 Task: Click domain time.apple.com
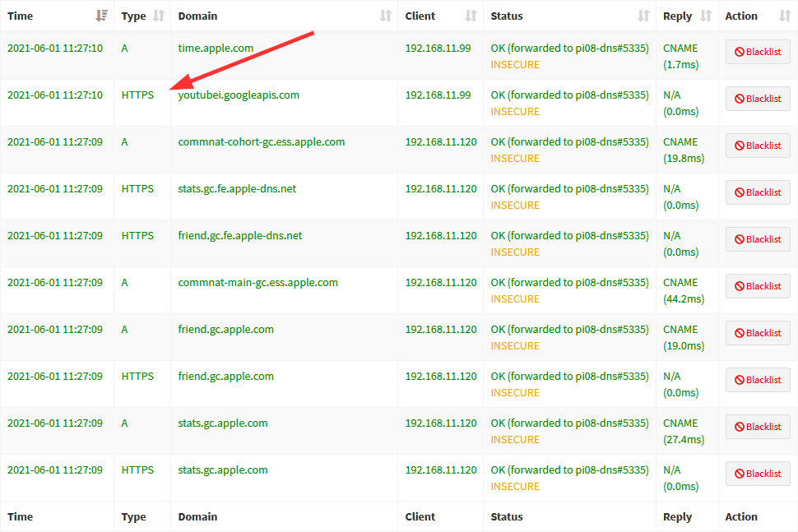tap(216, 49)
